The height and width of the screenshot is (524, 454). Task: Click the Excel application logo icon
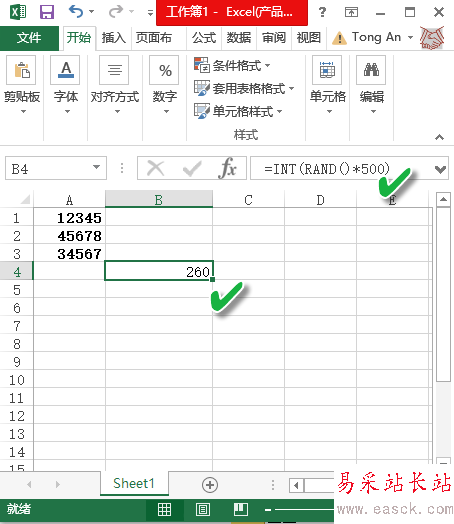click(18, 12)
